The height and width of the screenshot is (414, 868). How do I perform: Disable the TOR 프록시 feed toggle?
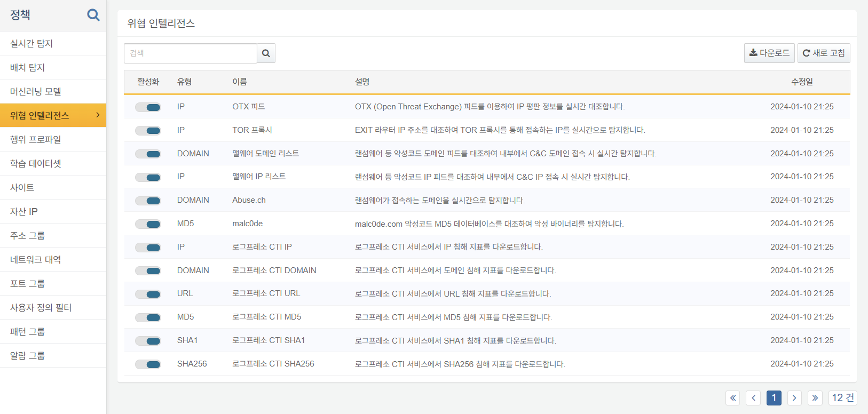tap(148, 131)
